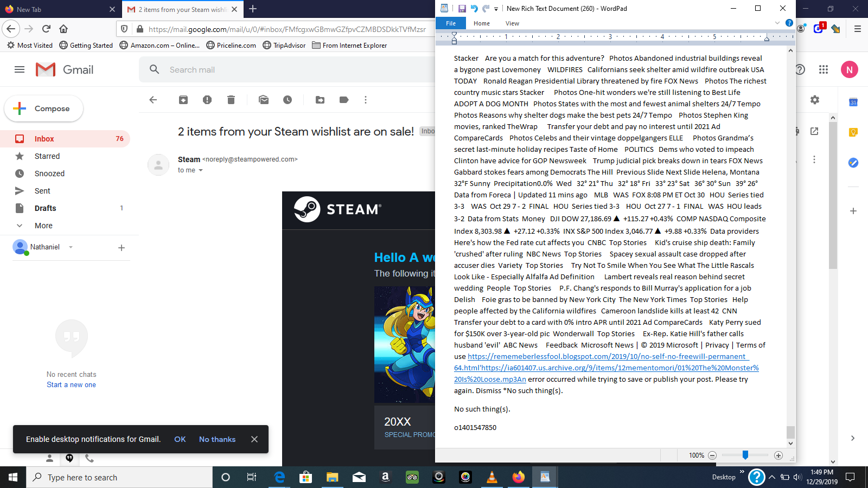Screen dimensions: 868x488
Task: Click back arrow to return to inbox
Action: tap(153, 100)
